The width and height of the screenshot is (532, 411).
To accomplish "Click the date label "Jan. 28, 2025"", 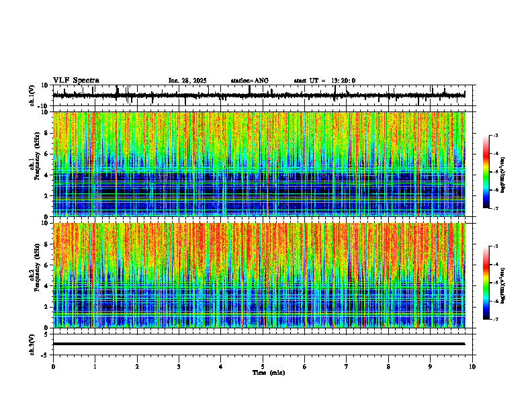I will (187, 81).
